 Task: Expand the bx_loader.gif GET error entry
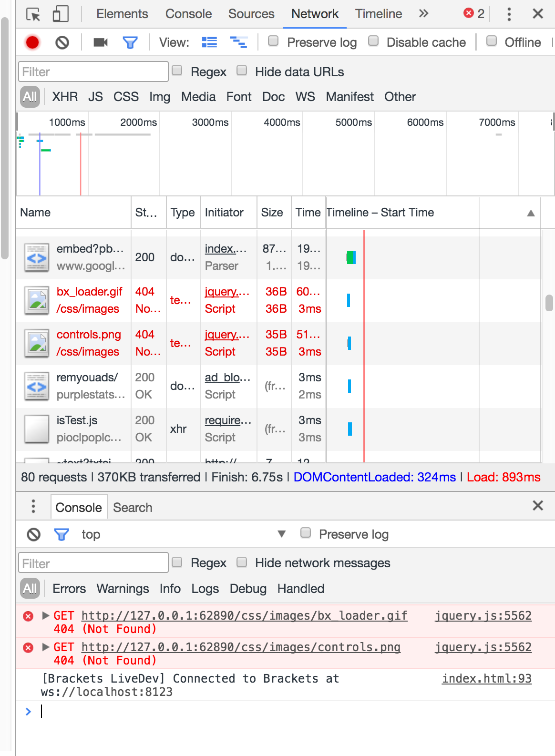[46, 615]
